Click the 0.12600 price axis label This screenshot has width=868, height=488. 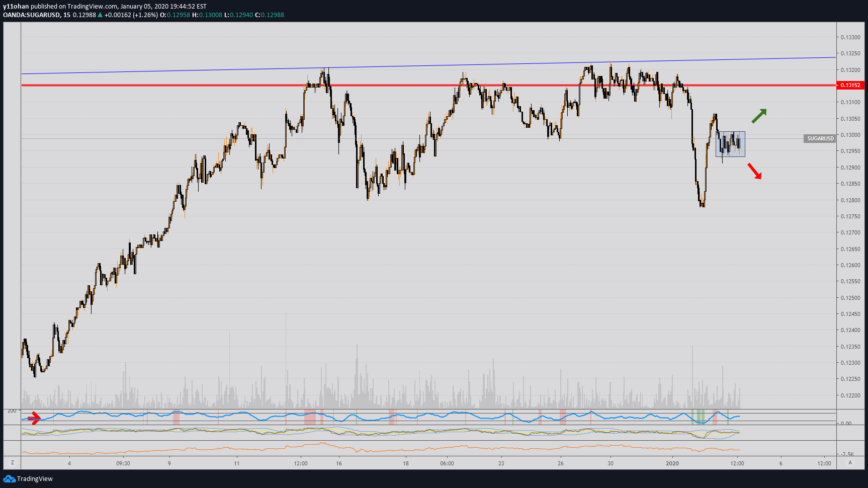click(850, 265)
